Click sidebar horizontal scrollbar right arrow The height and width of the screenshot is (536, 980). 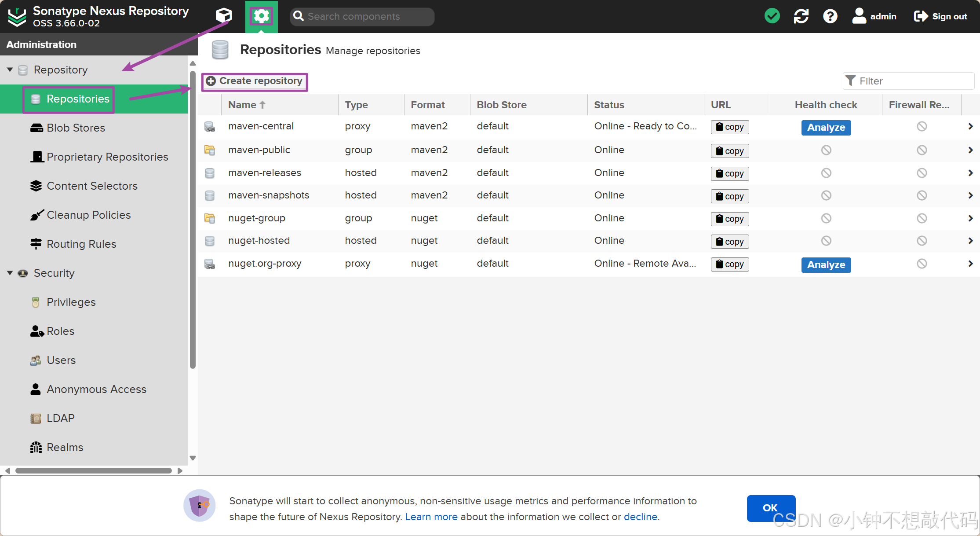pos(180,471)
